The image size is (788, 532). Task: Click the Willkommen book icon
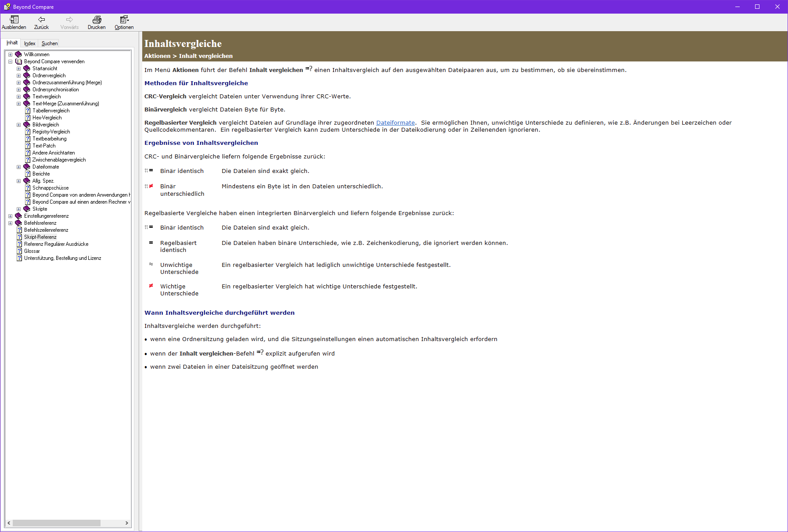(x=18, y=54)
